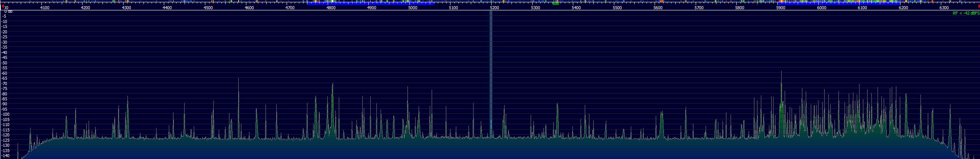
Task: Select the blue band bar spanning 4750 to 5050
Action: 370,4
